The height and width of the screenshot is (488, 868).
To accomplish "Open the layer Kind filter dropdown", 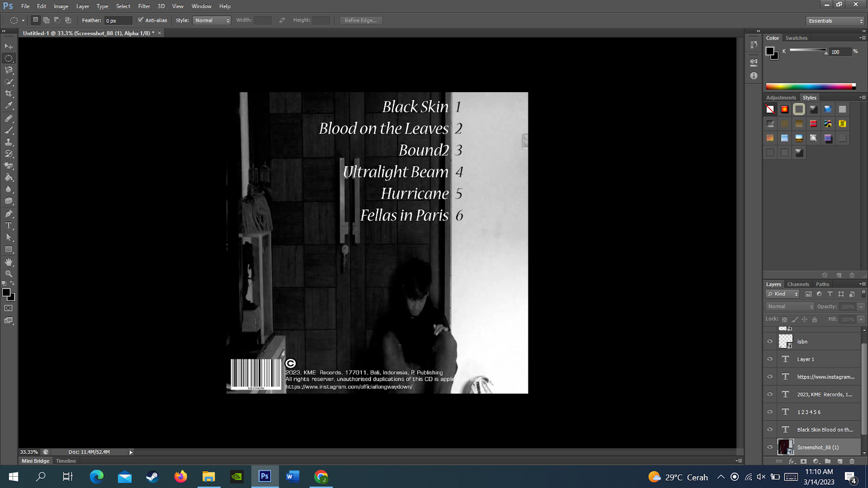I will tap(782, 294).
